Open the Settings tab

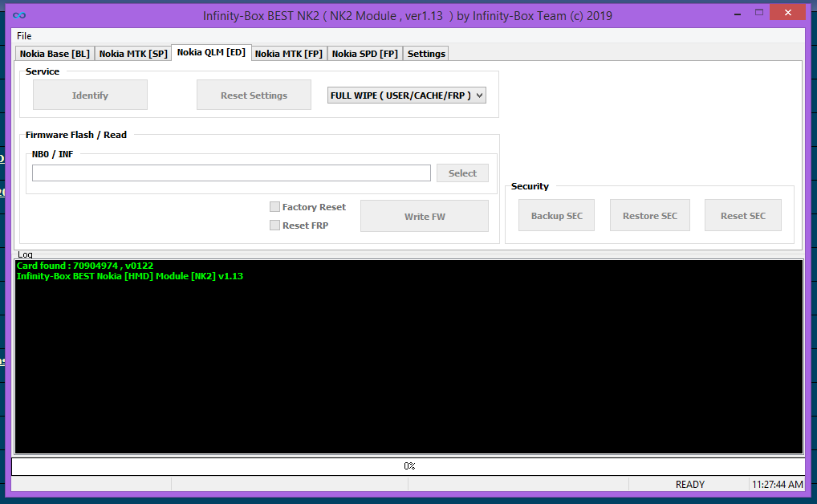pos(426,54)
